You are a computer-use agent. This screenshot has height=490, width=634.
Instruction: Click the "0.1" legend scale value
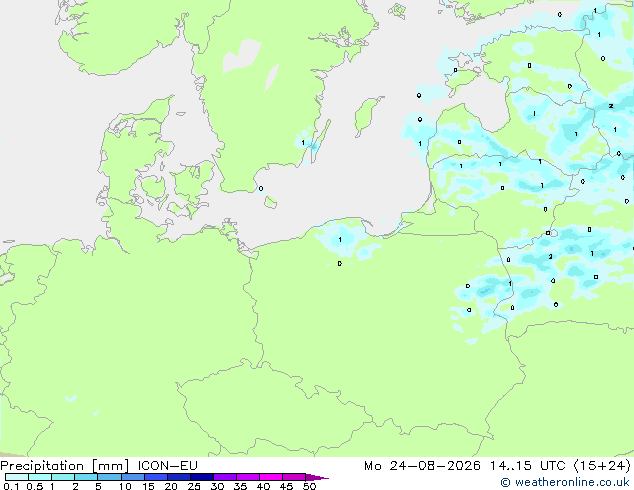[x=11, y=486]
